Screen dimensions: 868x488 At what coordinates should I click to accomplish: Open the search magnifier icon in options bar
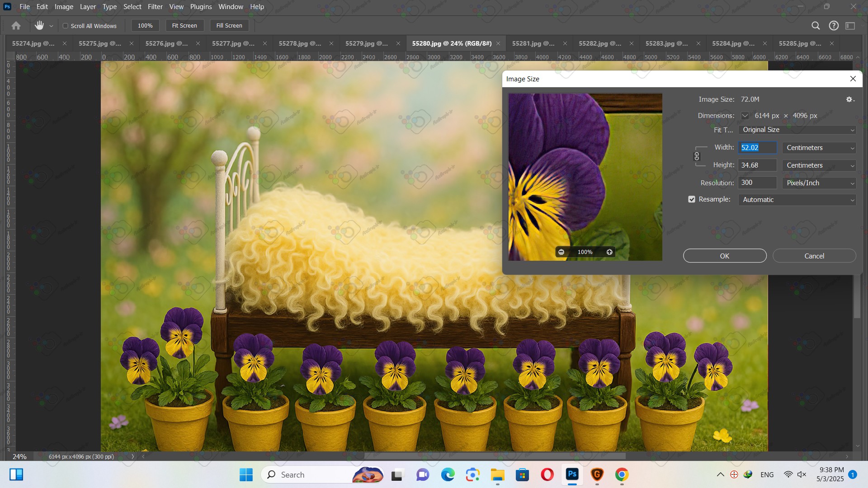816,26
